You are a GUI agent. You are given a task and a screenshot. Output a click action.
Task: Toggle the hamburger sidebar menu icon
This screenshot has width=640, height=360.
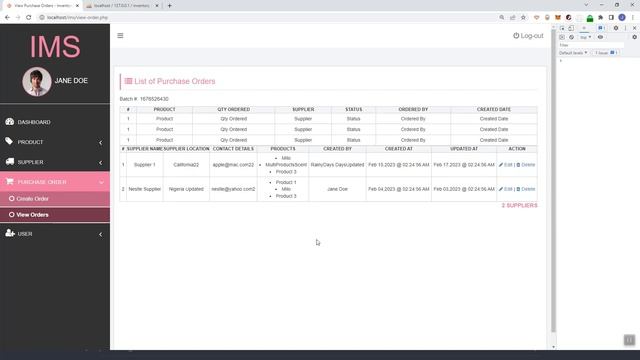[120, 36]
